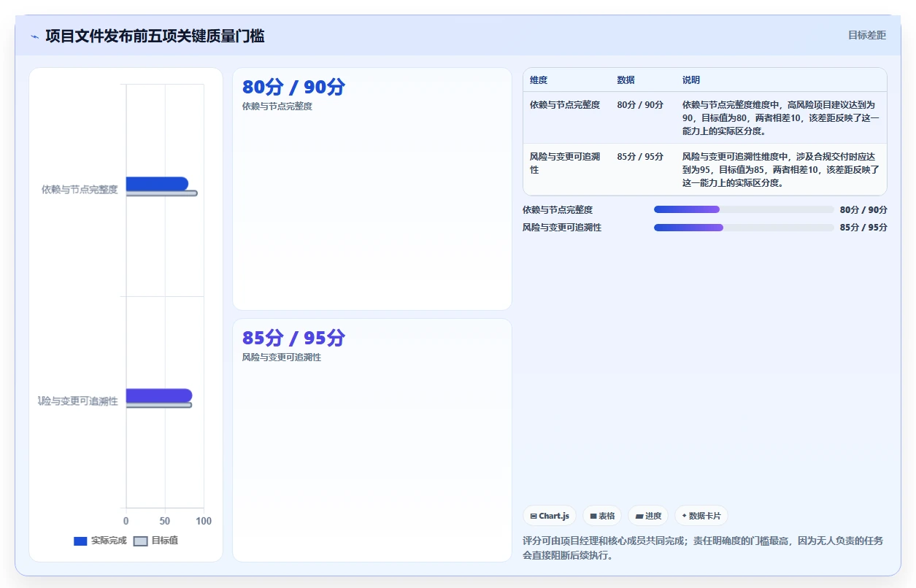Click the gray 目标值 bar for 风险与变更可追溯性
The height and width of the screenshot is (588, 916).
[x=159, y=405]
